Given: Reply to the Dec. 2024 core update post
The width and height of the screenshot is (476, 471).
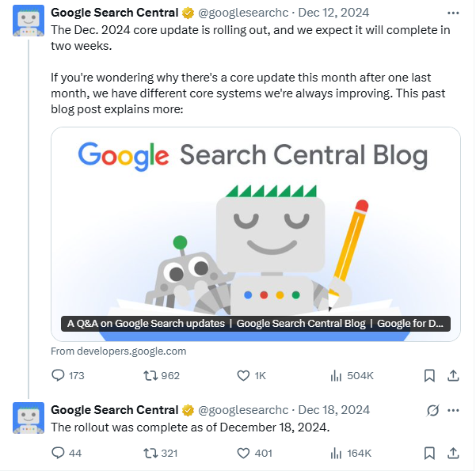Looking at the screenshot, I should tap(59, 375).
